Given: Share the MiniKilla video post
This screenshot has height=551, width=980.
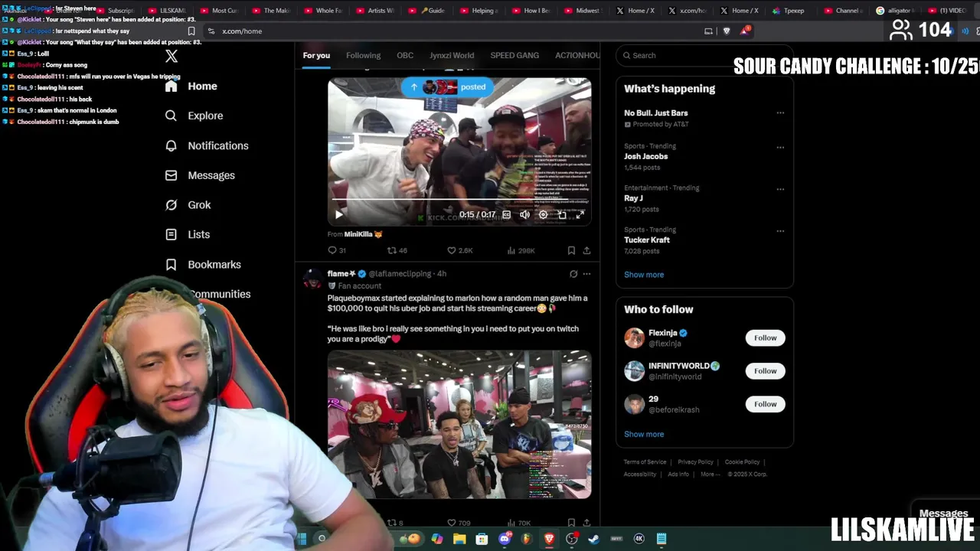Looking at the screenshot, I should 586,250.
